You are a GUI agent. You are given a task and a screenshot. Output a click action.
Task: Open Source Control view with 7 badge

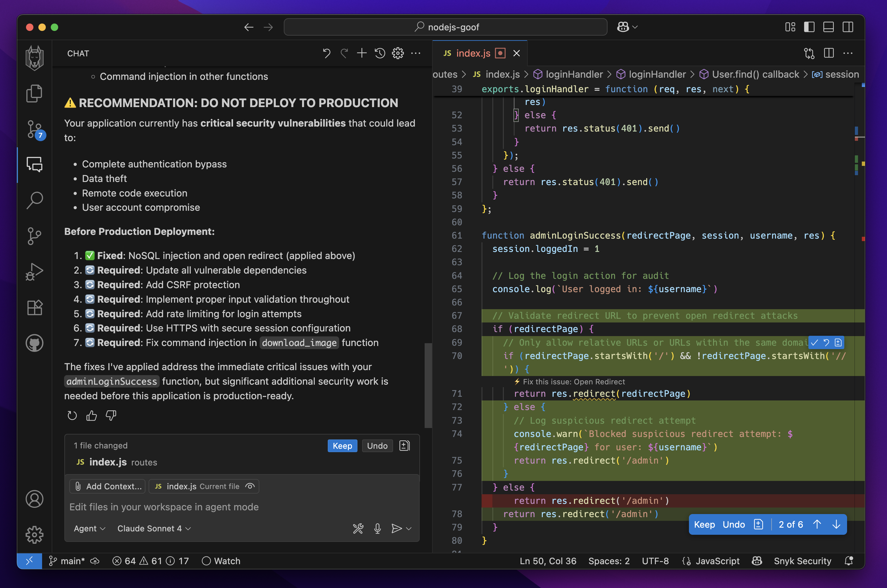tap(34, 129)
